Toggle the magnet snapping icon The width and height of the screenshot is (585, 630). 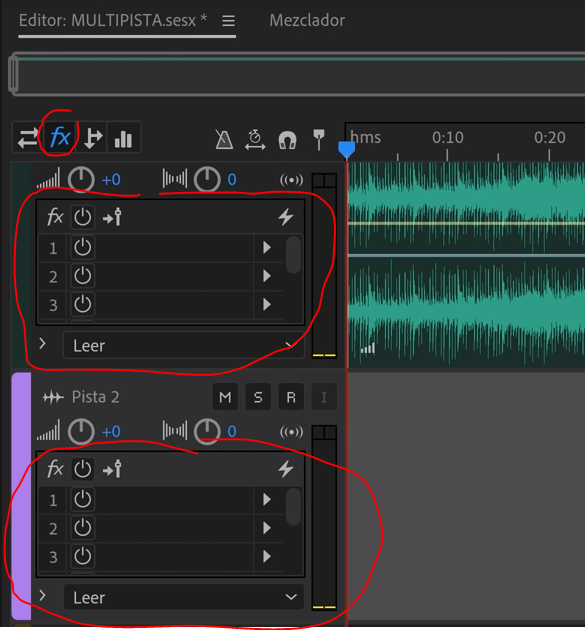tap(287, 140)
